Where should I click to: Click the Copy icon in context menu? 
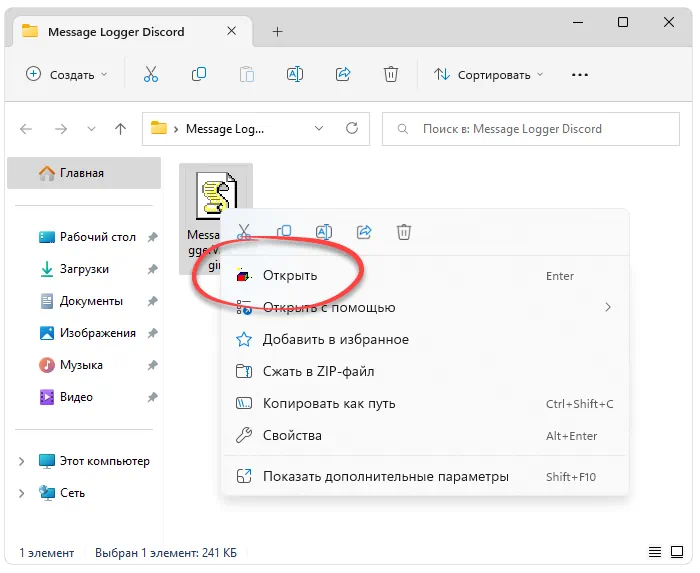284,232
